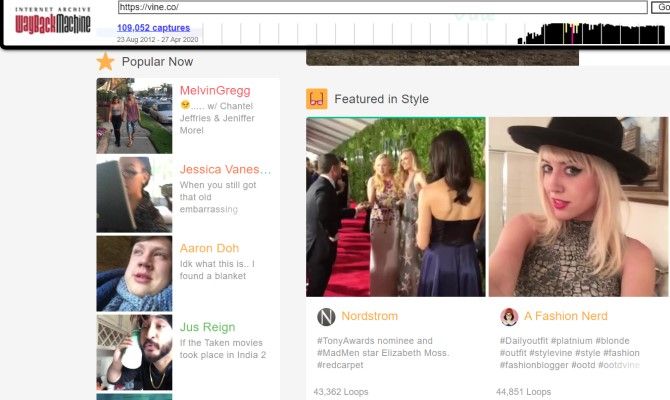Open the MelvinGregg profile link
Image resolution: width=670 pixels, height=400 pixels.
click(215, 91)
